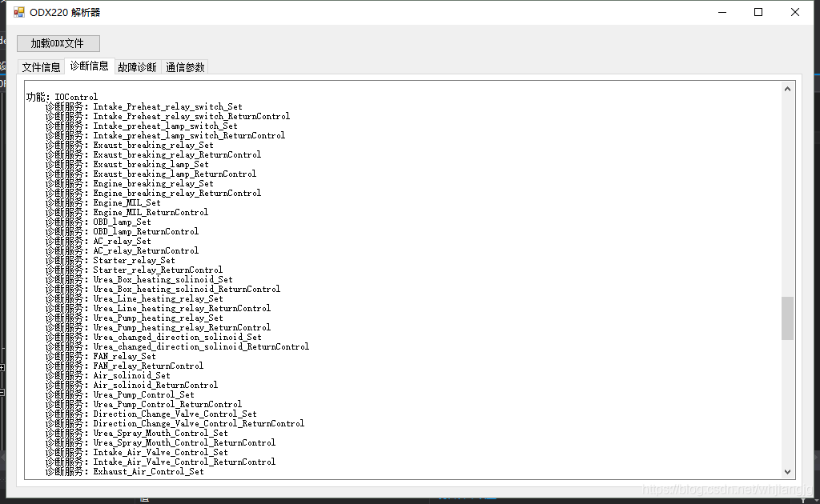
Task: Click the Direction_Change_Valve_Control_Set line
Action: pyautogui.click(x=151, y=414)
